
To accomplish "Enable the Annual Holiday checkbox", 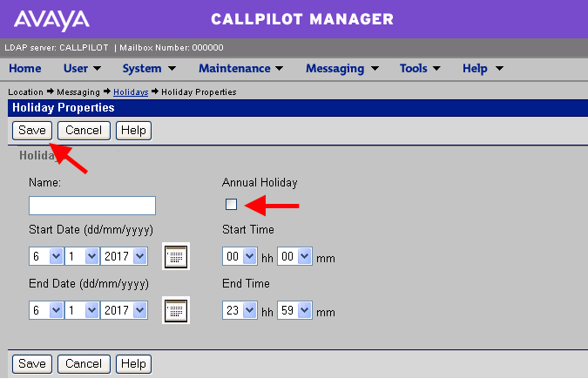I will click(231, 205).
